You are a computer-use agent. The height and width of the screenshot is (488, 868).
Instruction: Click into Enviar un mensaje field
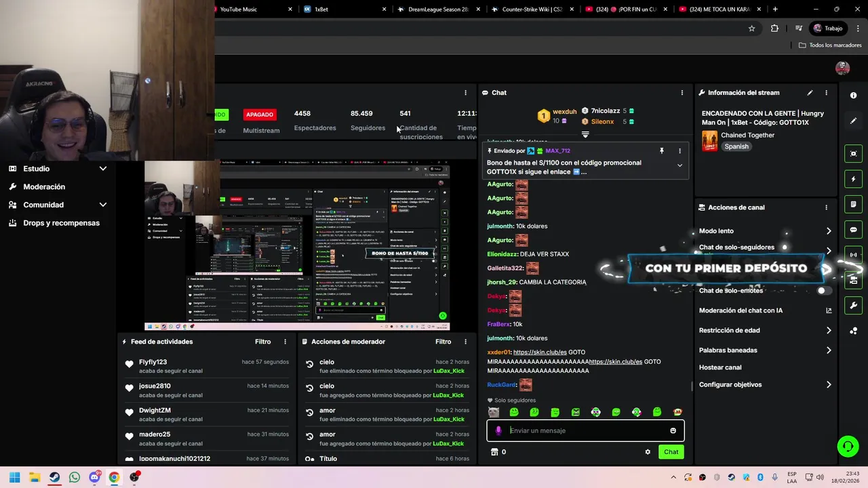tap(587, 430)
